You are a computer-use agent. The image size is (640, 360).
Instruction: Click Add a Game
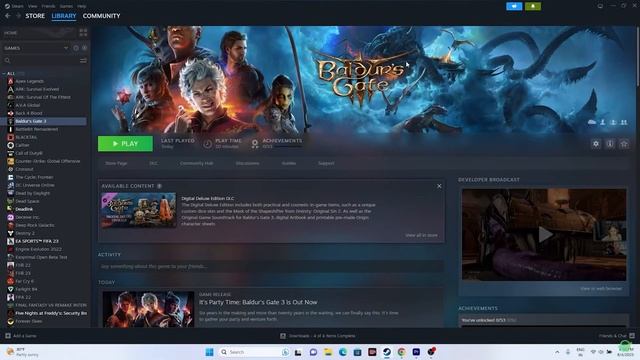21,336
